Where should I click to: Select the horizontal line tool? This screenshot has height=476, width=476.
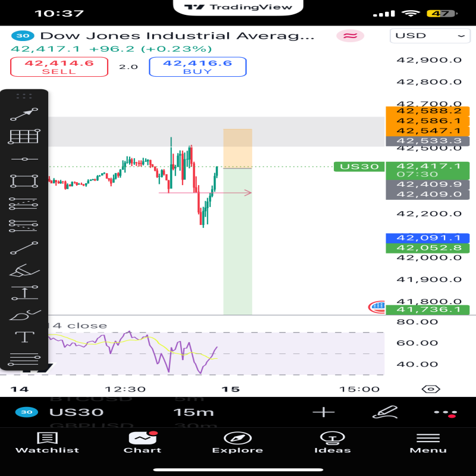[x=24, y=159]
